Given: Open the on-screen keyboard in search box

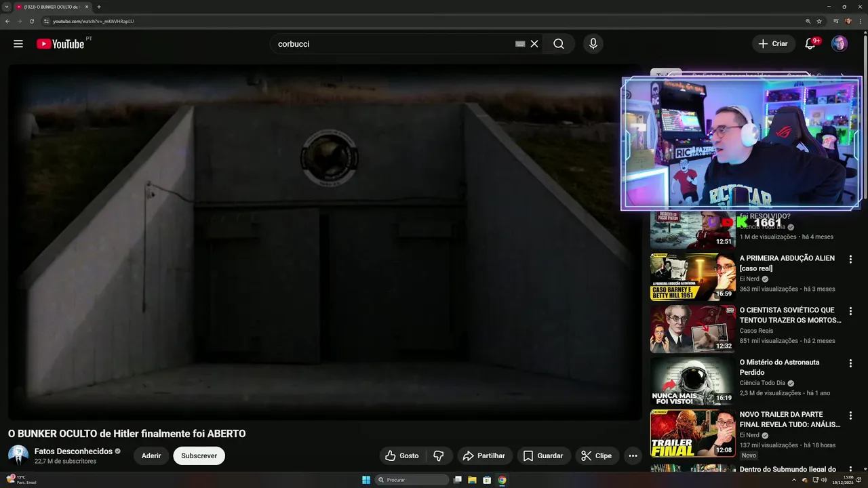Looking at the screenshot, I should click(520, 44).
